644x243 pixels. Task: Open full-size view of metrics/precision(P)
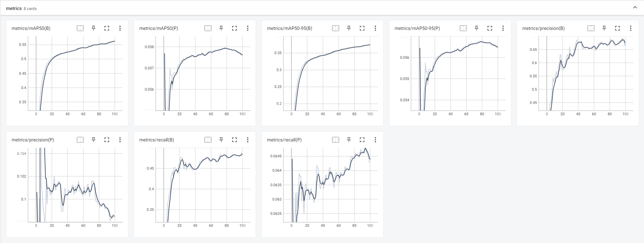[107, 140]
